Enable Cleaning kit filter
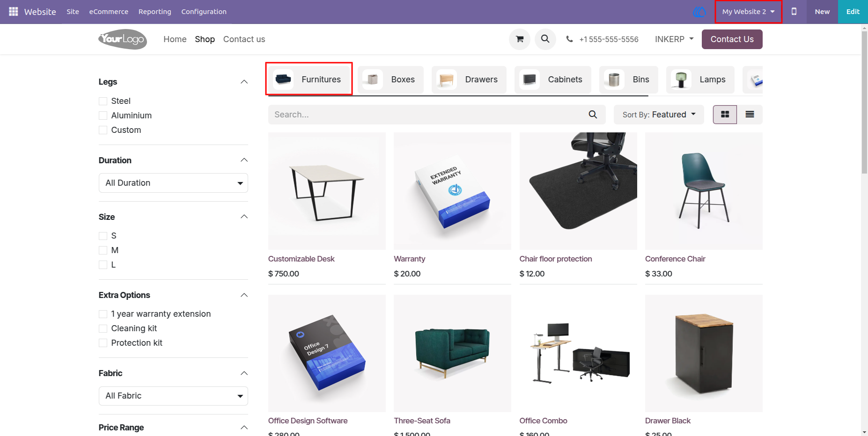 point(103,328)
